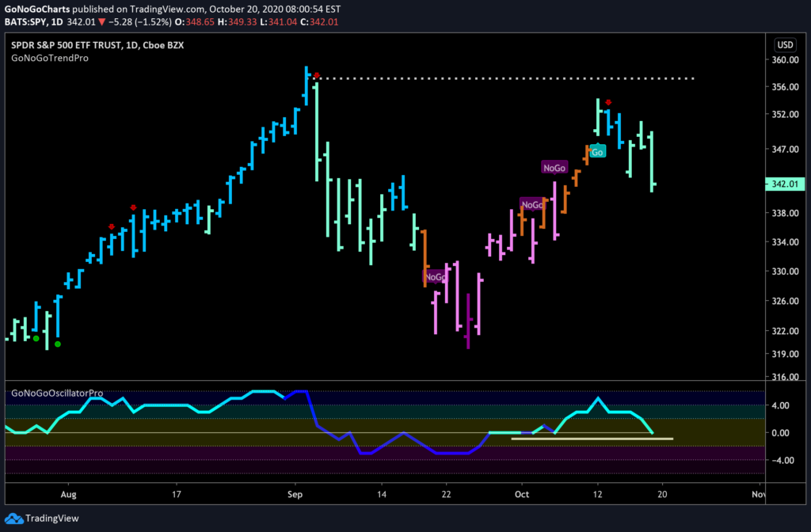The width and height of the screenshot is (811, 532).
Task: Click the NoGo label near September 22
Action: pyautogui.click(x=435, y=277)
